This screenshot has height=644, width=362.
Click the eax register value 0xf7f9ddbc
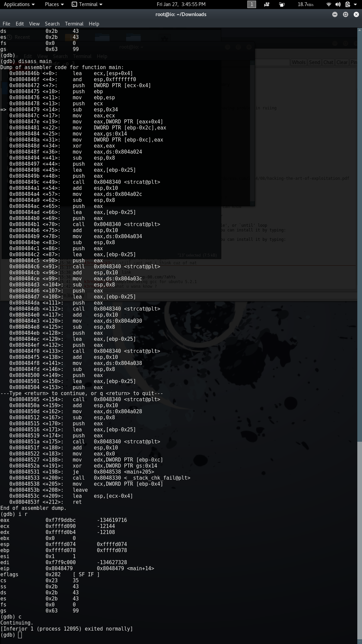tap(61, 520)
